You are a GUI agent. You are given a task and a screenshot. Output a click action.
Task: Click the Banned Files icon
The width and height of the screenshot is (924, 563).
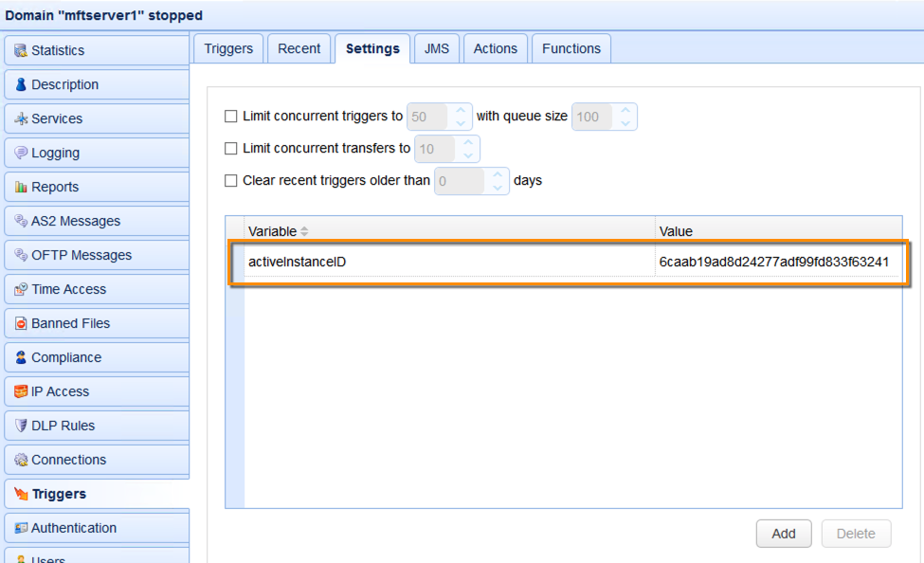click(21, 323)
